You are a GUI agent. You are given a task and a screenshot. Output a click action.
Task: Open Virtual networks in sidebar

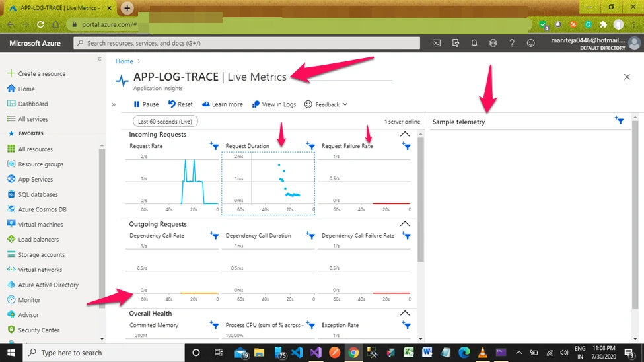[x=34, y=270]
